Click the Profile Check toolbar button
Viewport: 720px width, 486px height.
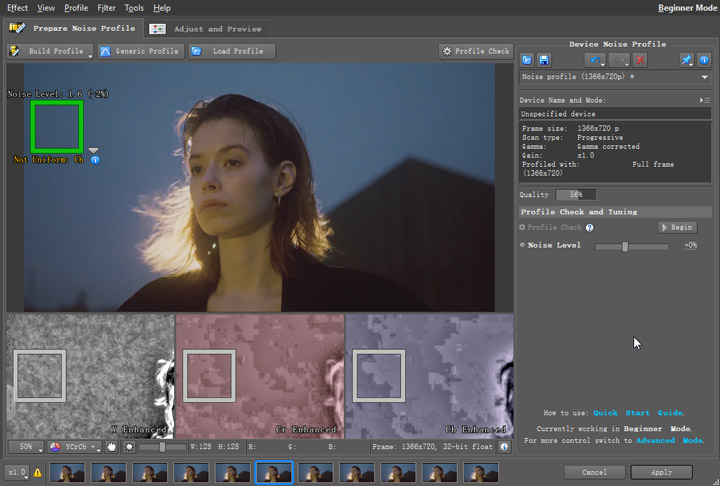tap(476, 51)
